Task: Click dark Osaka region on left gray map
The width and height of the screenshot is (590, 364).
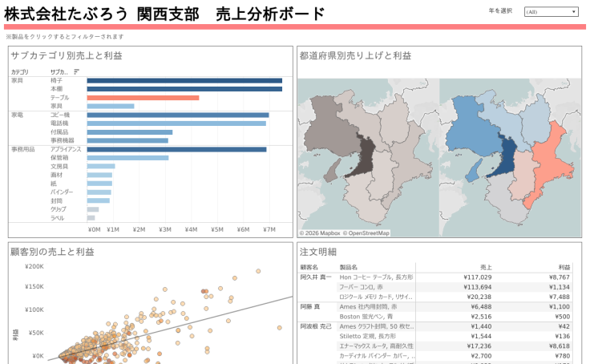Action: point(366,156)
